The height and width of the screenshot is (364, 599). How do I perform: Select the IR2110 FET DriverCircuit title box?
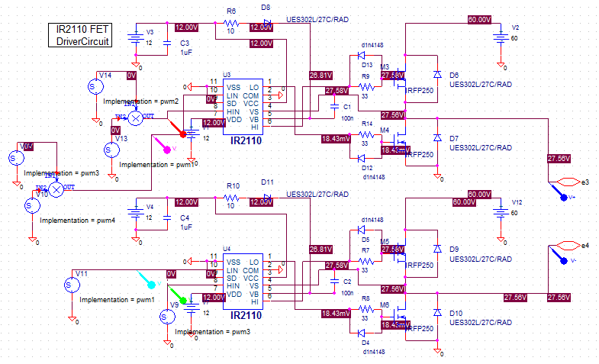(80, 35)
